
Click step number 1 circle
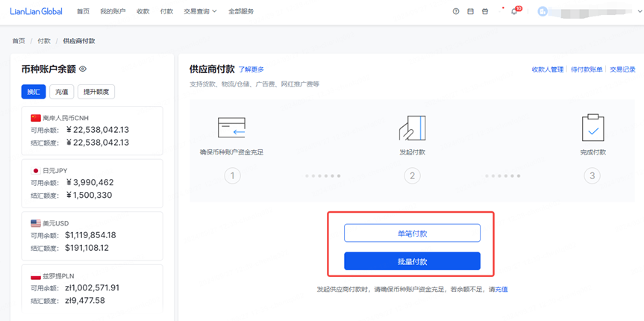point(232,176)
